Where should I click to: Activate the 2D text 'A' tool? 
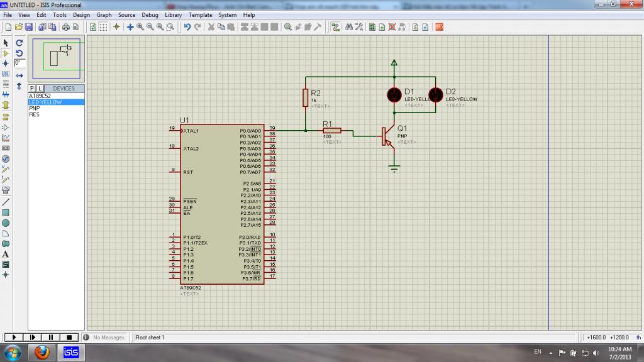(6, 254)
